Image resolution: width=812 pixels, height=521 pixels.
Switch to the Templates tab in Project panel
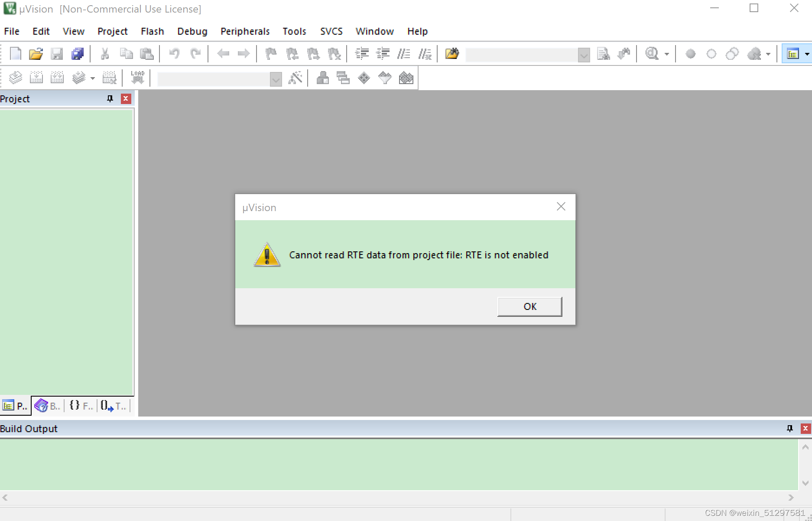pos(114,406)
